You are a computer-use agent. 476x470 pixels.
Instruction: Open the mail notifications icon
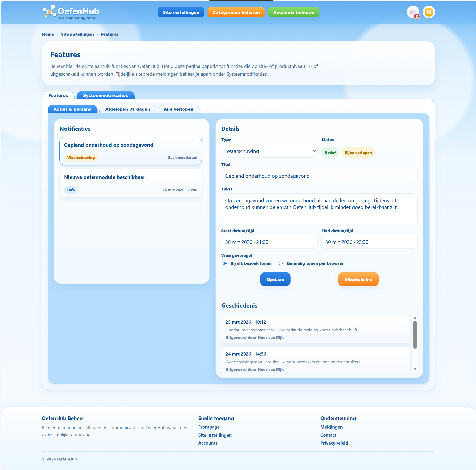pos(413,12)
